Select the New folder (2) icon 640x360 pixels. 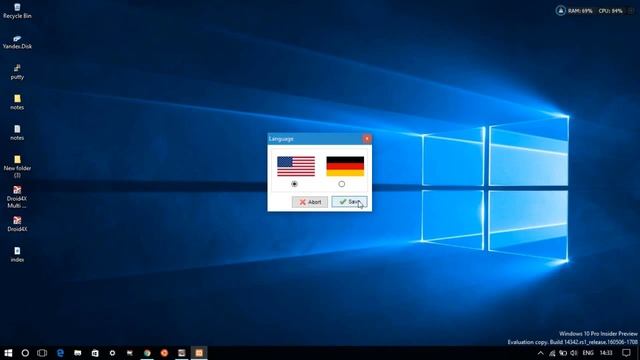tap(17, 167)
